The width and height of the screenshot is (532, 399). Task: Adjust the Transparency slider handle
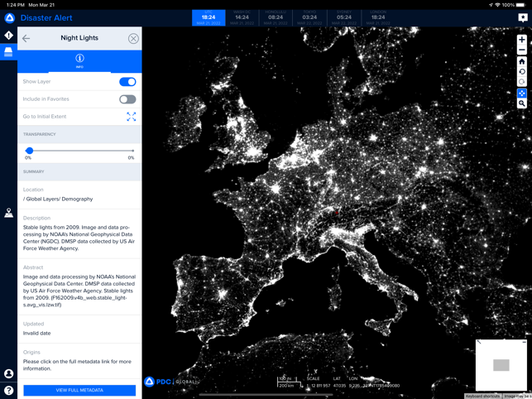point(30,151)
